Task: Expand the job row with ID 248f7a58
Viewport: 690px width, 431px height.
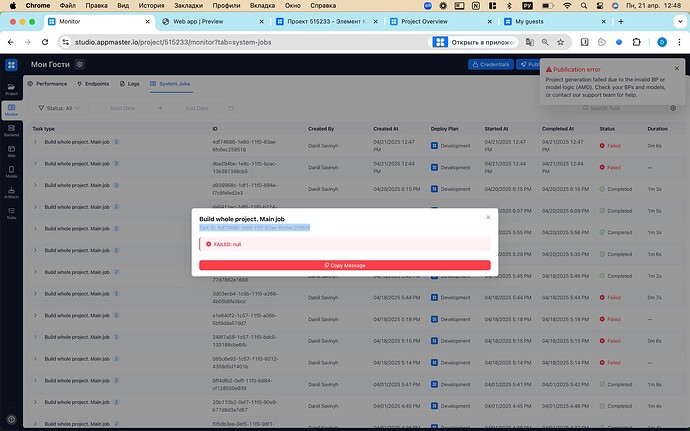Action: [36, 337]
